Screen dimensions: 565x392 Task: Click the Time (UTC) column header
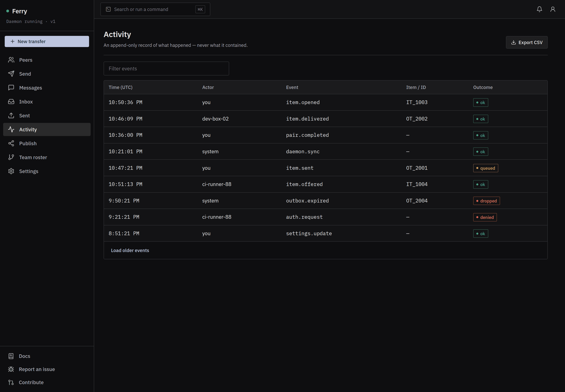pyautogui.click(x=120, y=87)
